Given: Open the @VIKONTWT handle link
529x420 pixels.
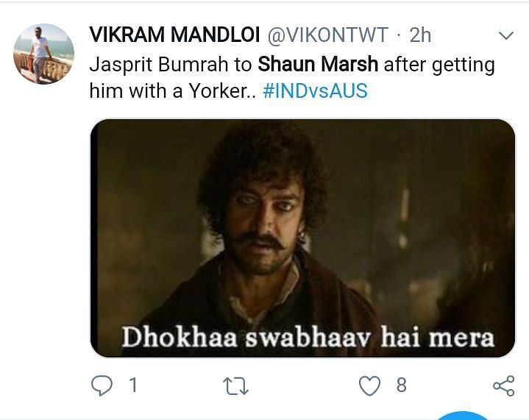Looking at the screenshot, I should (324, 35).
